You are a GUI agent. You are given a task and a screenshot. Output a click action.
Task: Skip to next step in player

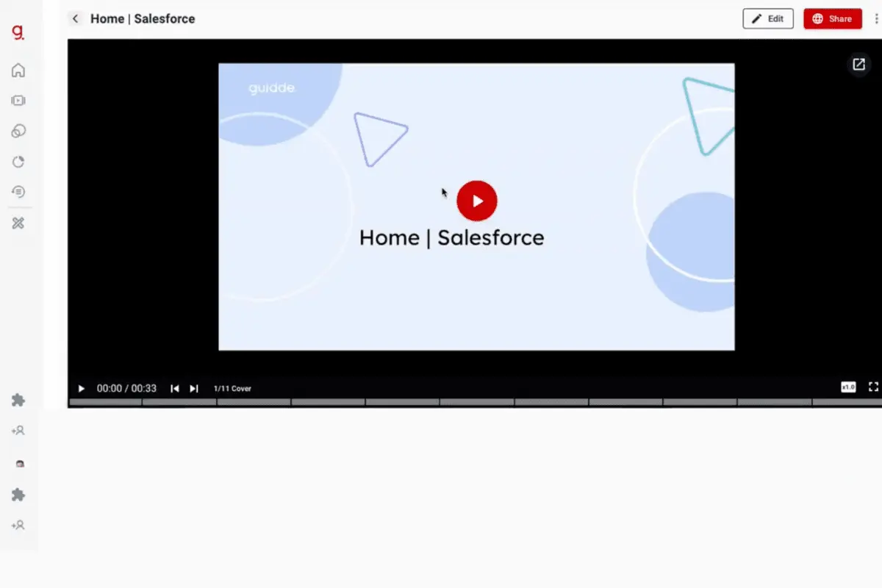coord(194,388)
